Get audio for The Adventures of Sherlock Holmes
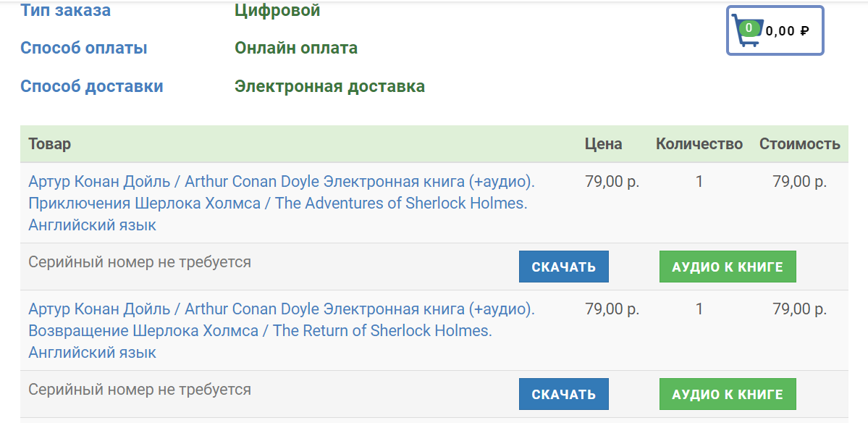 tap(728, 267)
